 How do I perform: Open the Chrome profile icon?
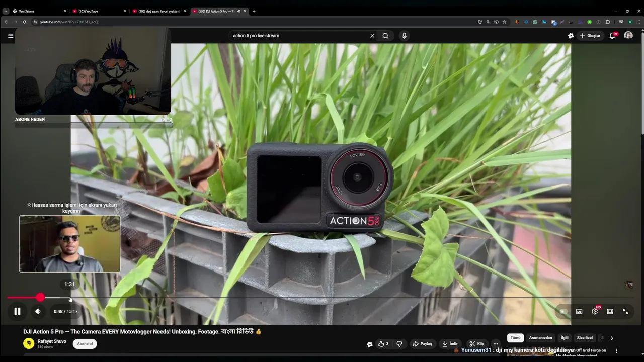(630, 22)
